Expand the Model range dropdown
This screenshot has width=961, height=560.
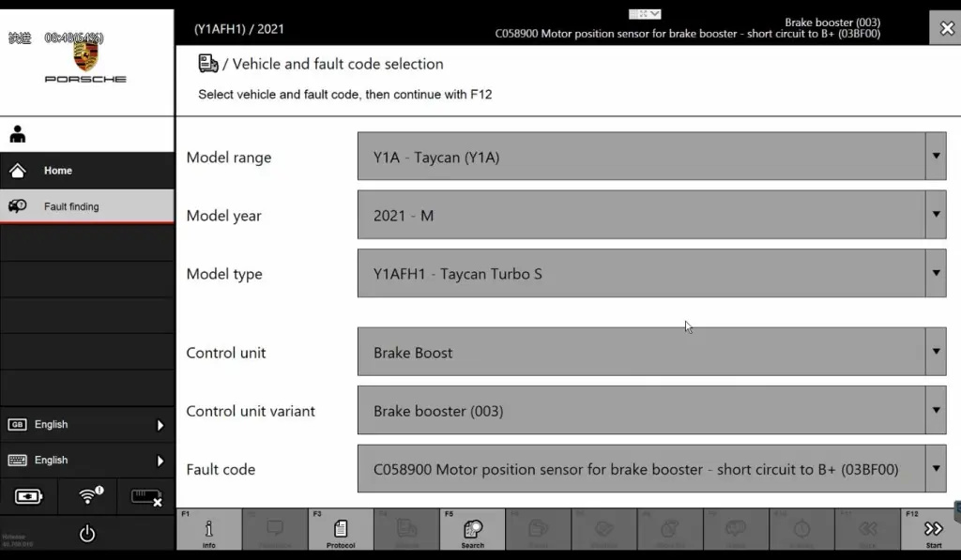click(x=936, y=156)
